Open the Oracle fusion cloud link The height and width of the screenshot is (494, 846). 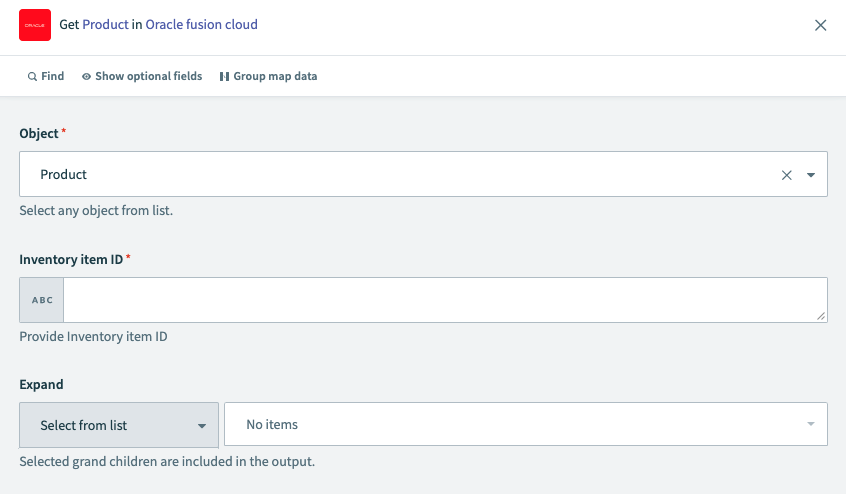pos(201,24)
